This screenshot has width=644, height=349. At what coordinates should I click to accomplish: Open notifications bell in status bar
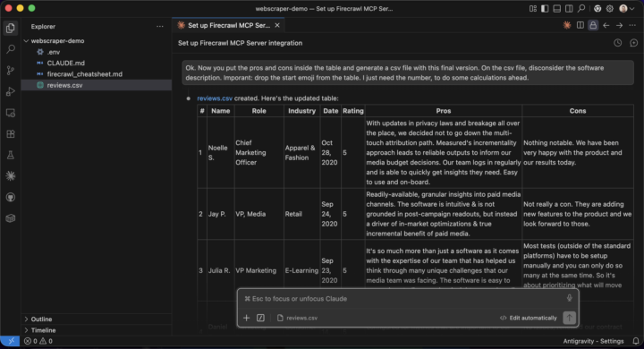[636, 341]
